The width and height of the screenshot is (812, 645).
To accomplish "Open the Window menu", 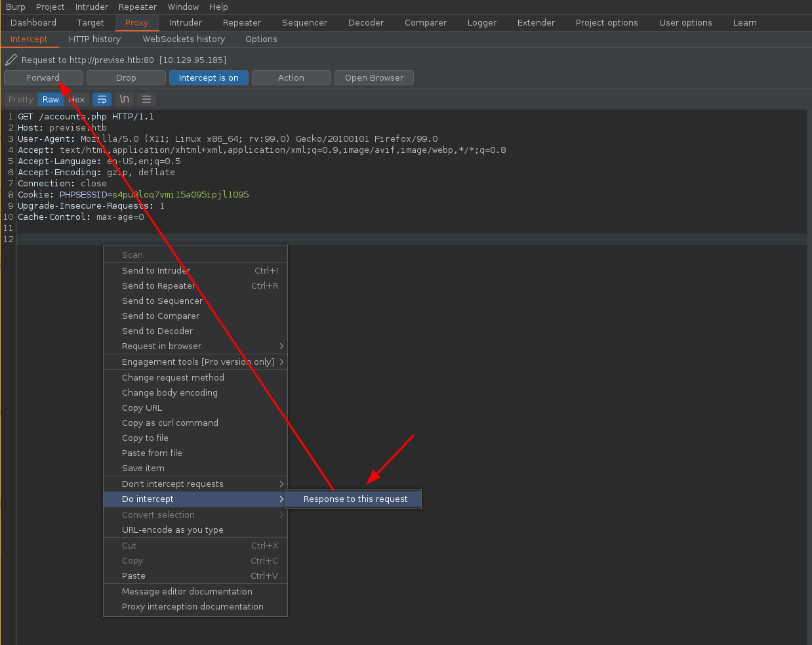I will click(x=183, y=7).
